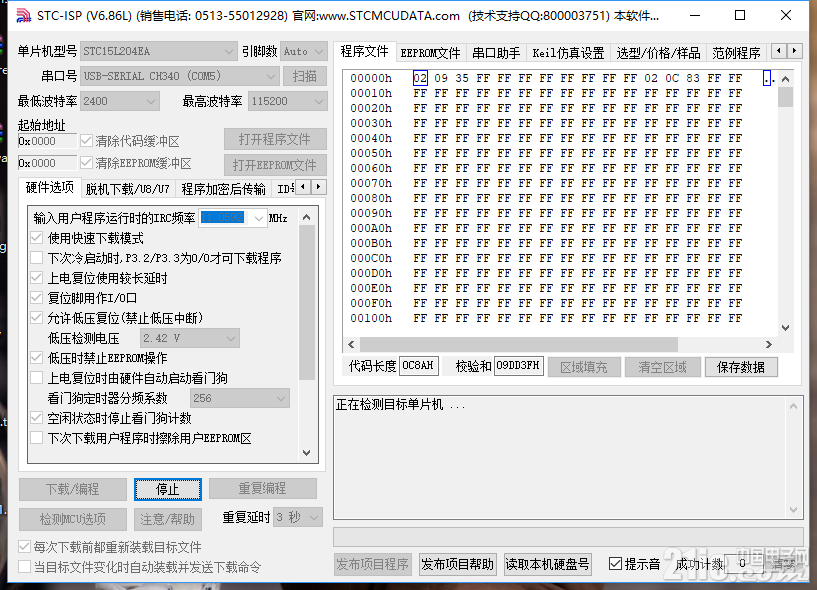Toggle 复位脚用作I/O口 checkbox

[36, 298]
